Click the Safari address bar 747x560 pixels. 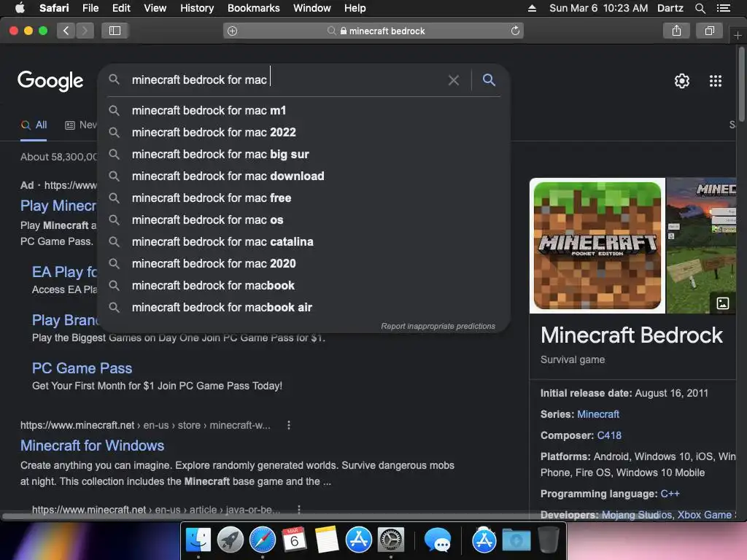tap(373, 31)
